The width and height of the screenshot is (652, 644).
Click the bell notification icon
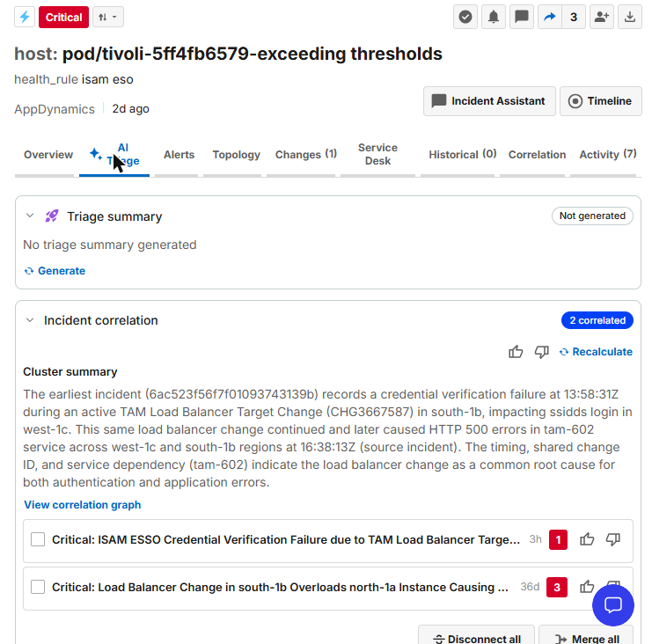pyautogui.click(x=494, y=17)
